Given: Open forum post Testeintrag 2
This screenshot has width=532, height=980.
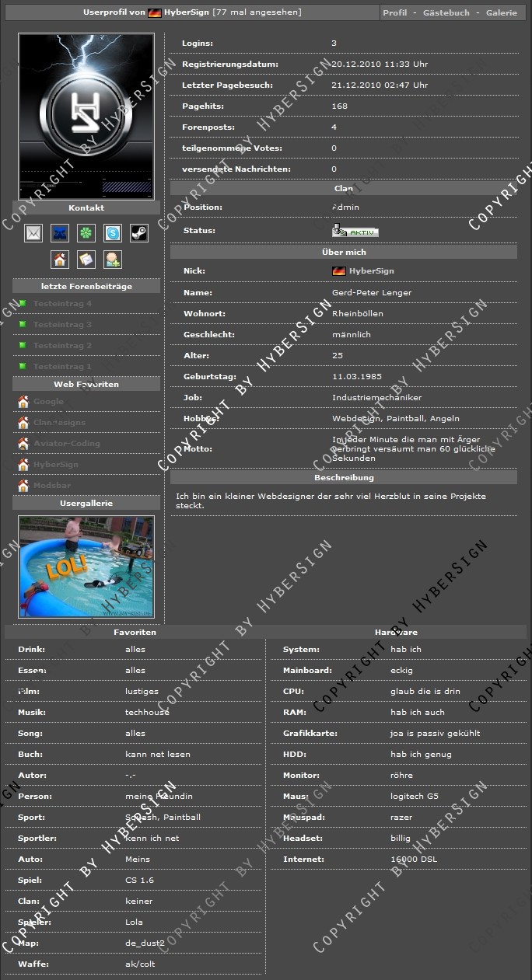Looking at the screenshot, I should pyautogui.click(x=62, y=345).
